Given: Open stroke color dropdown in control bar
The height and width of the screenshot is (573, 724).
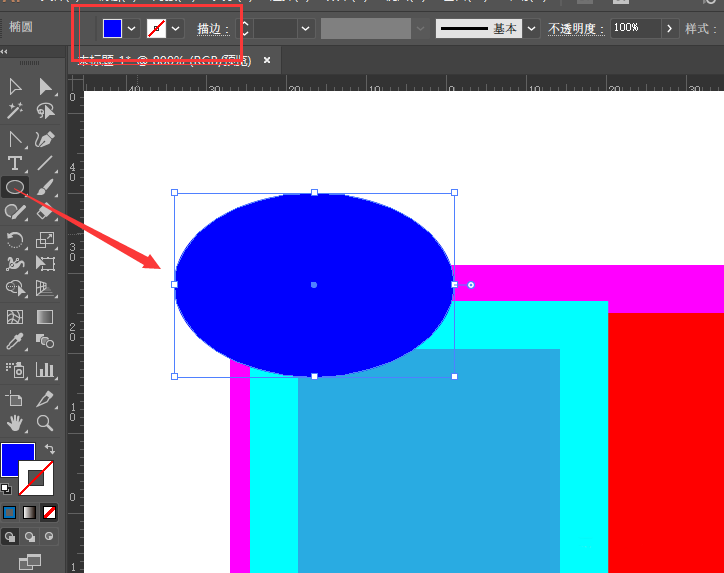Looking at the screenshot, I should pyautogui.click(x=175, y=29).
